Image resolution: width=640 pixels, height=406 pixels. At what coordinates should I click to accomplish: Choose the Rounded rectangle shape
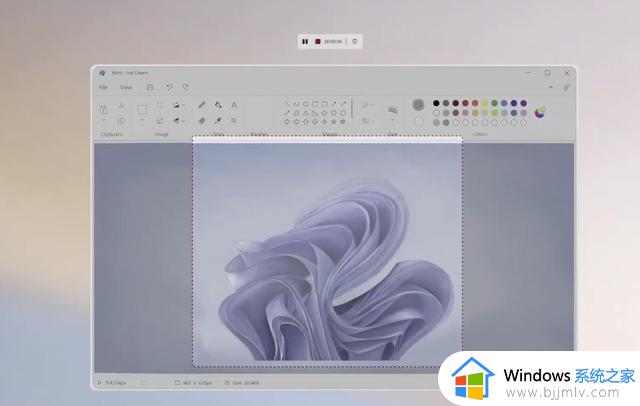coord(324,104)
